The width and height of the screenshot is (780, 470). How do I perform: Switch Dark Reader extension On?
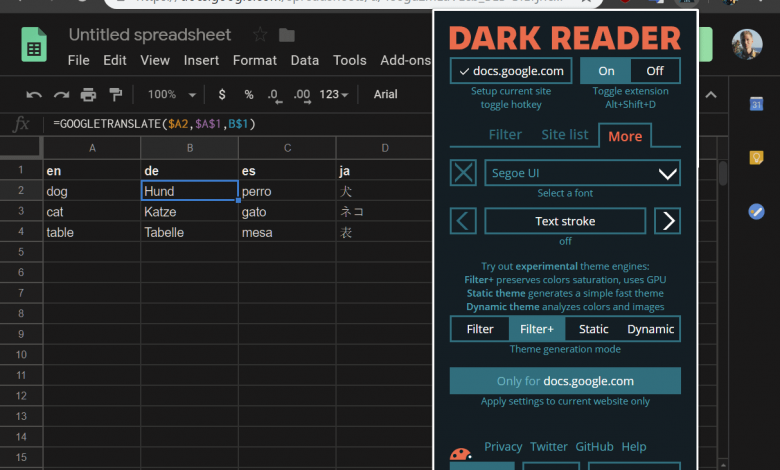(605, 71)
